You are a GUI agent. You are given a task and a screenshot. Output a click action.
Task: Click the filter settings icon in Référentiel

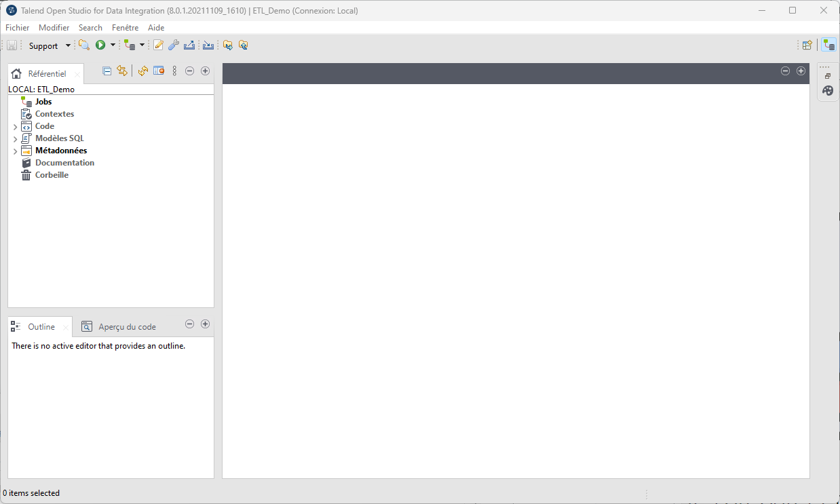(159, 71)
